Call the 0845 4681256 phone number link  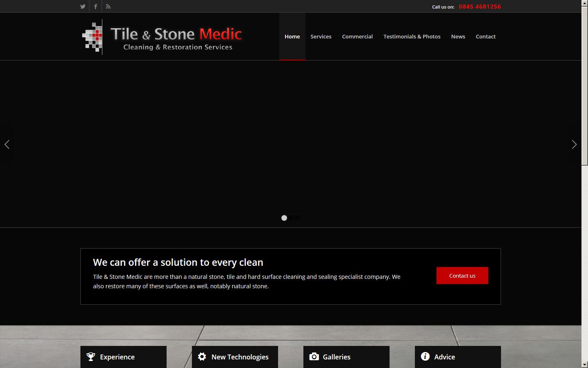pos(480,7)
